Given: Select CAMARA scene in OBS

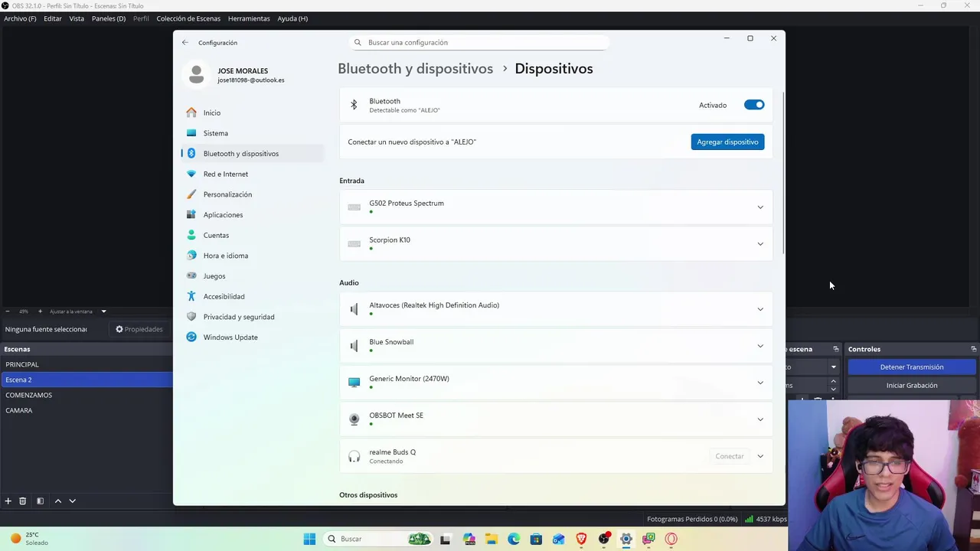Looking at the screenshot, I should click(87, 410).
